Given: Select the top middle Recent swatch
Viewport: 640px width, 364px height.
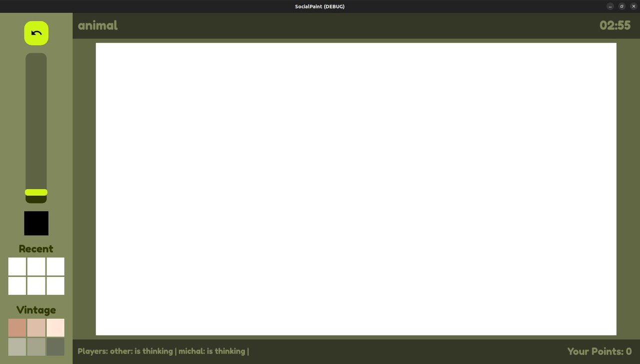Looking at the screenshot, I should click(36, 266).
